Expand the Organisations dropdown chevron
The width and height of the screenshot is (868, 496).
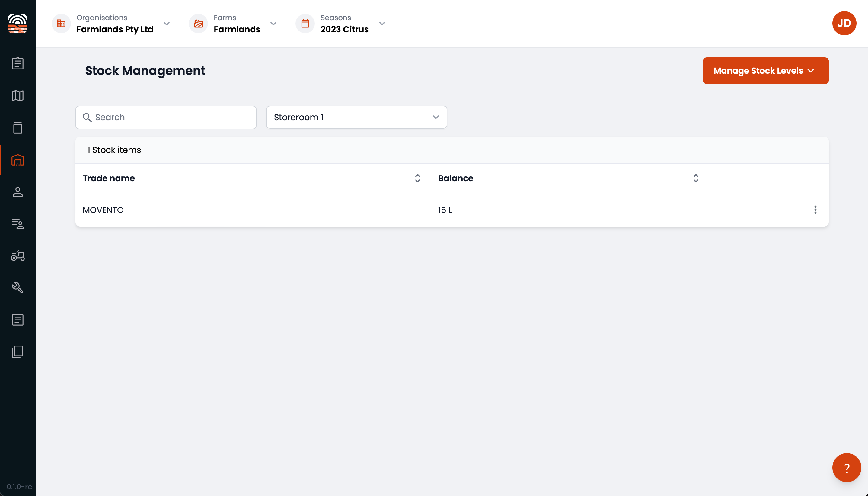coord(166,24)
